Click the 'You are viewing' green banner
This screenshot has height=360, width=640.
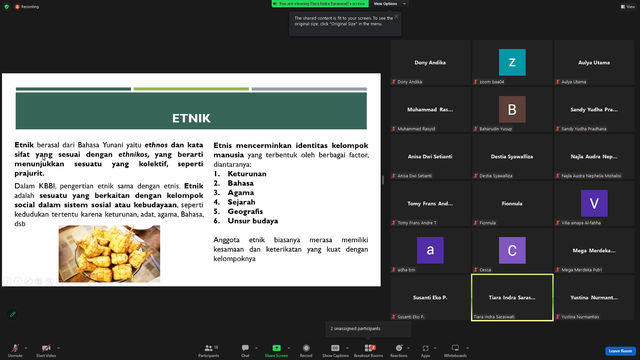[x=320, y=3]
